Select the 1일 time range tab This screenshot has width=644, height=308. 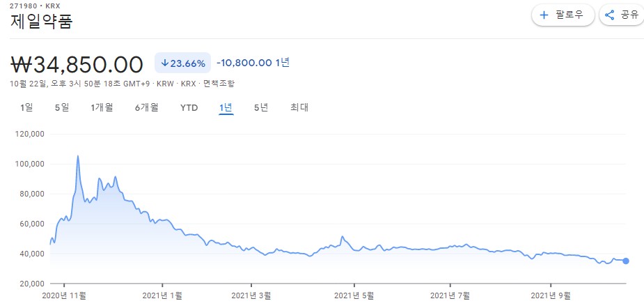(26, 108)
